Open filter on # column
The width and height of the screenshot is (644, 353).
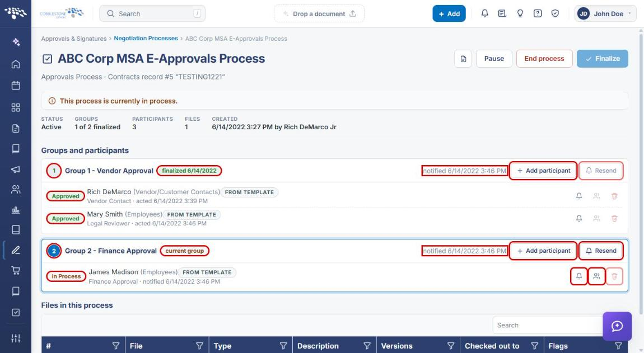click(116, 346)
